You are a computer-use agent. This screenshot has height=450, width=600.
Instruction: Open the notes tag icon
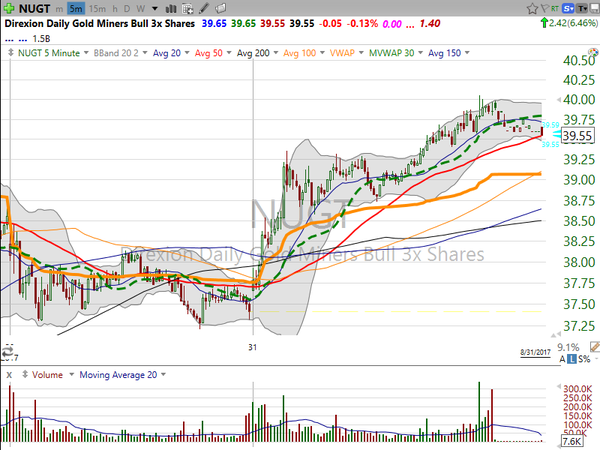pos(220,8)
